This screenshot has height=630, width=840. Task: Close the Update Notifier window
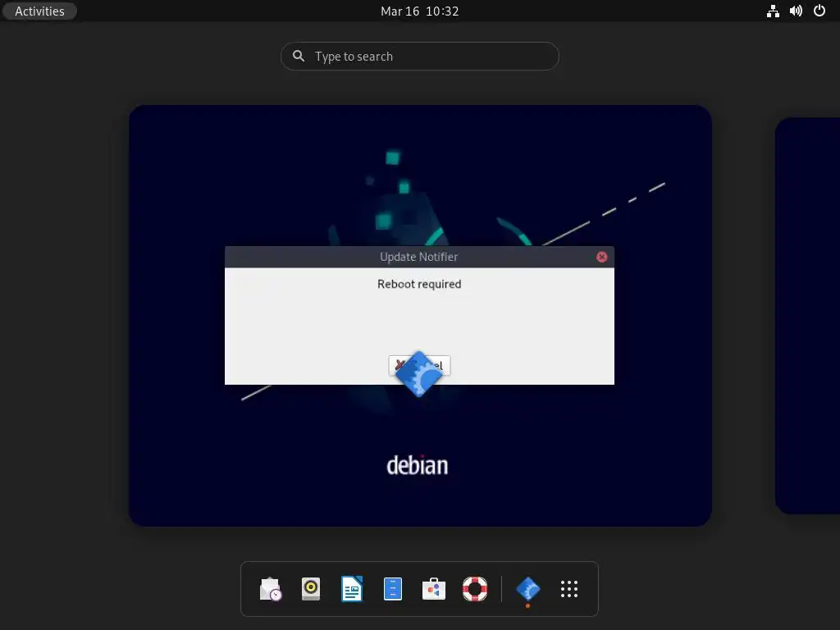point(601,257)
